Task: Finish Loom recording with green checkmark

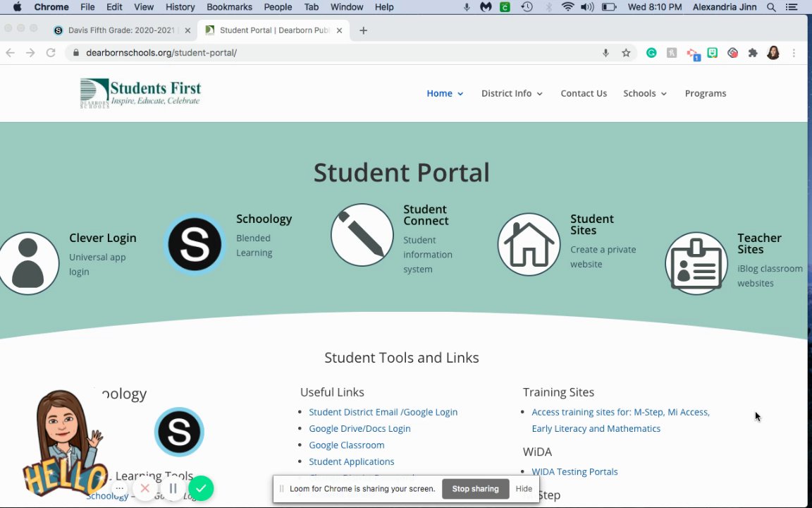Action: pos(201,488)
